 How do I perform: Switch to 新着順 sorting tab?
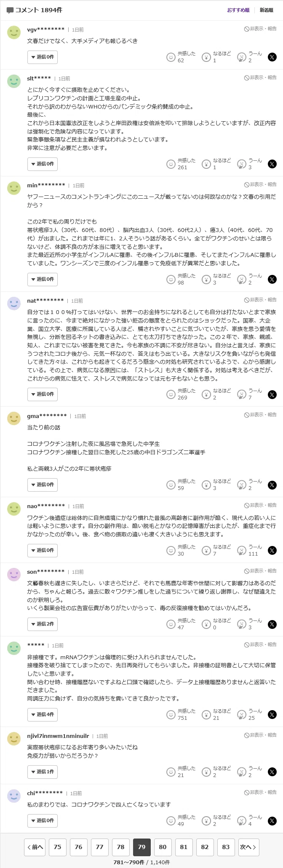(x=266, y=10)
